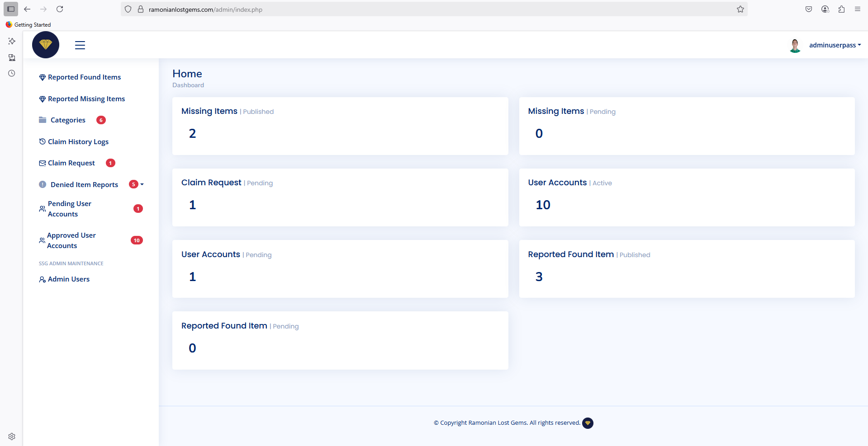
Task: Open the browser extensions puzzle icon
Action: coord(841,9)
